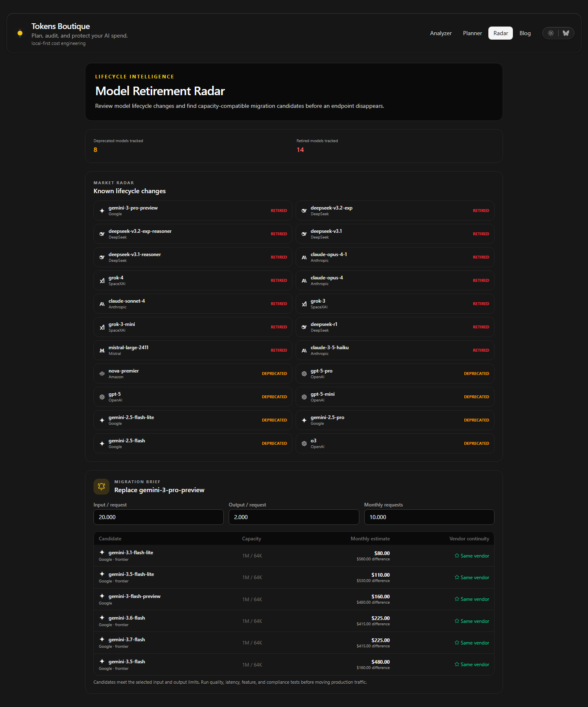Click candidate name gemini-3.7-flash

tap(127, 640)
